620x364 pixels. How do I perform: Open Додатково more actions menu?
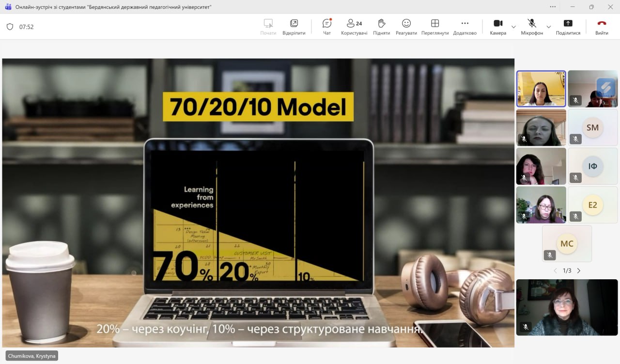465,27
